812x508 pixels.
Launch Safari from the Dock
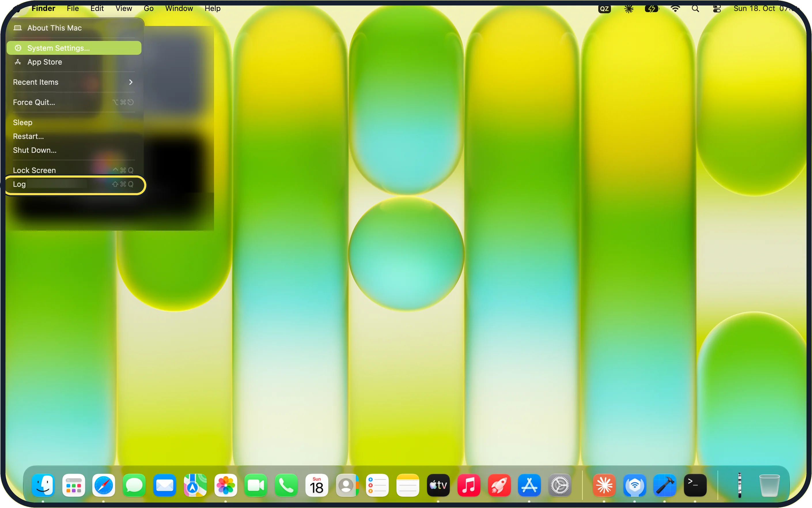coord(104,485)
